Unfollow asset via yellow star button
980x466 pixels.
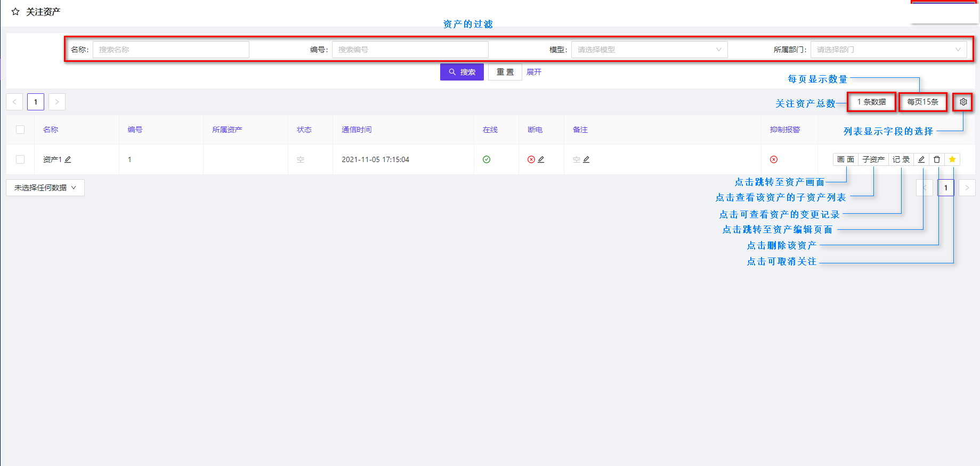[952, 159]
